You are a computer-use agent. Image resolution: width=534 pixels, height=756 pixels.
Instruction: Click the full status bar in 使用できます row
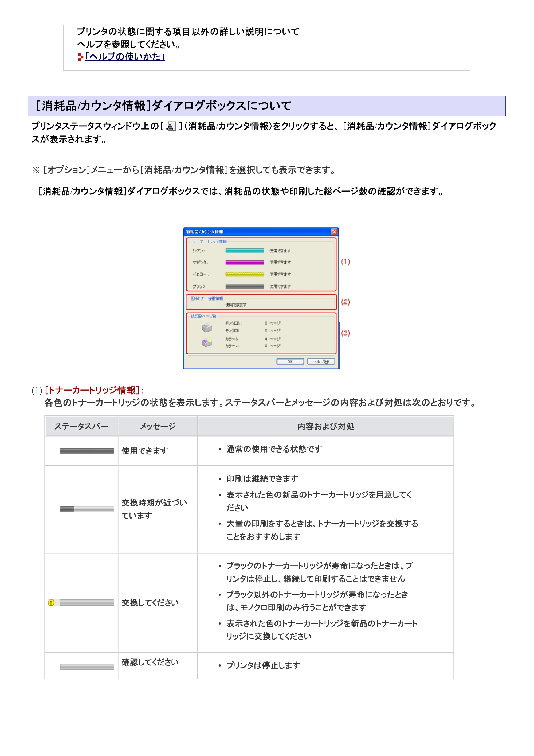(87, 451)
